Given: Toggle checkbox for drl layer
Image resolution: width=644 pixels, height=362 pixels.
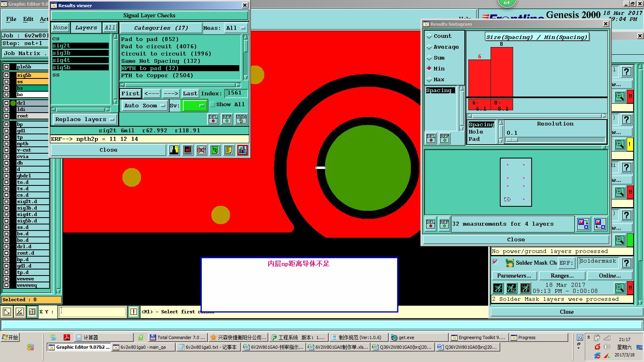Looking at the screenshot, I should (6, 103).
